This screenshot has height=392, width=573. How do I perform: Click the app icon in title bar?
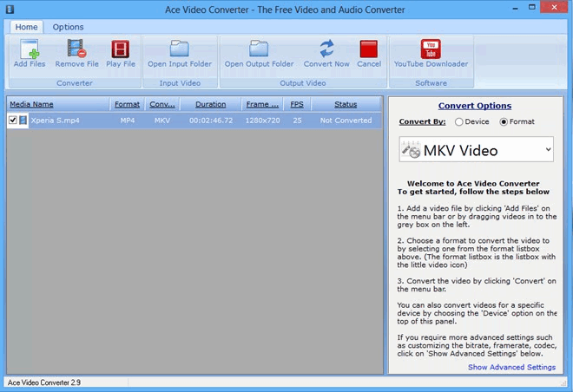point(10,9)
